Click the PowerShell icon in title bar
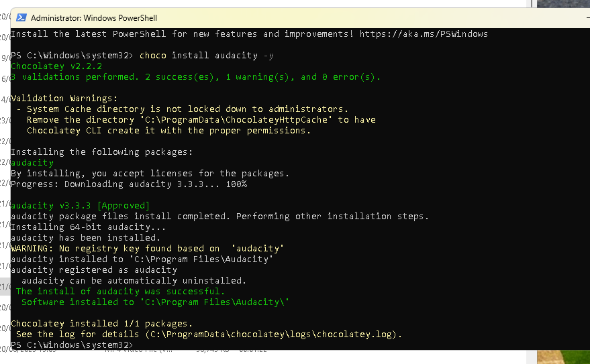590x364 pixels. pos(21,17)
